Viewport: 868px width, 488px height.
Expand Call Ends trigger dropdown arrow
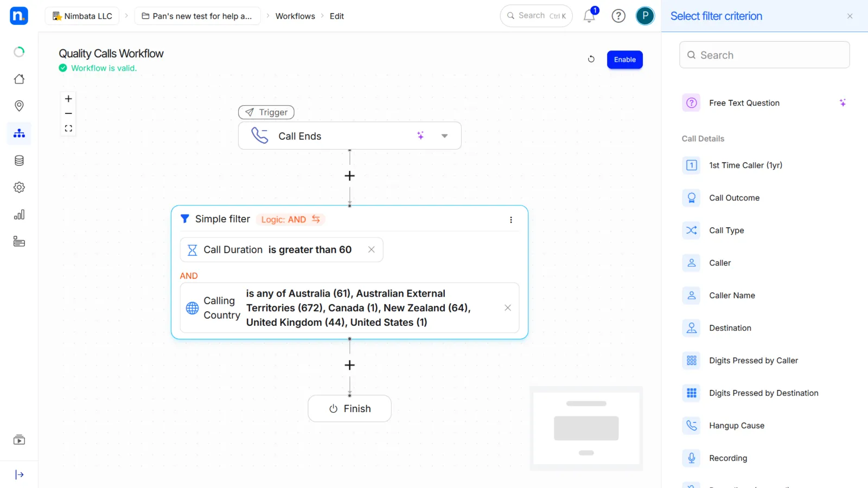tap(445, 136)
